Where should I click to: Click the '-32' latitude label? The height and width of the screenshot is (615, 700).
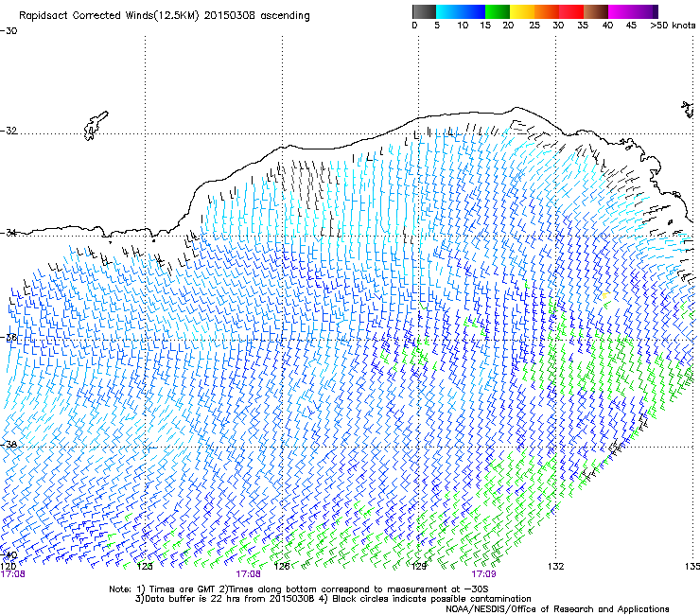click(x=9, y=131)
